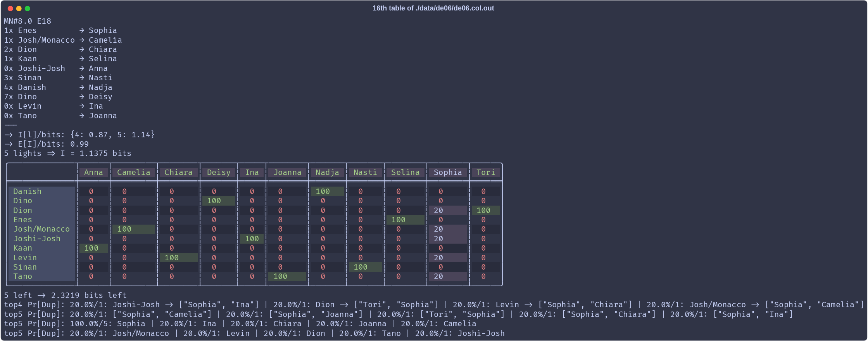Screen dimensions: 868x341
Task: Click the 'Nadja' column header in the table
Action: pyautogui.click(x=327, y=172)
